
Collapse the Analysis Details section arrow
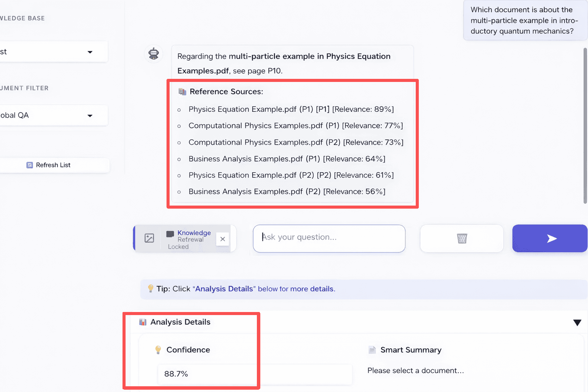click(577, 323)
